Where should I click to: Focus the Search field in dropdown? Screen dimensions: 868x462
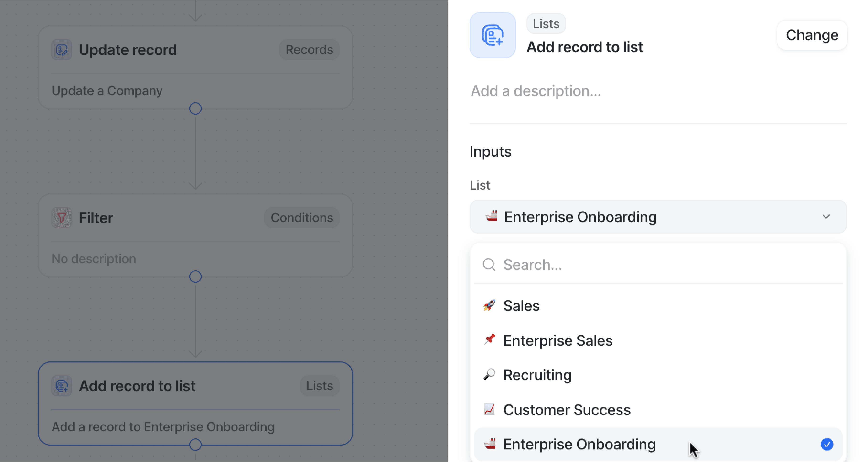coord(658,265)
